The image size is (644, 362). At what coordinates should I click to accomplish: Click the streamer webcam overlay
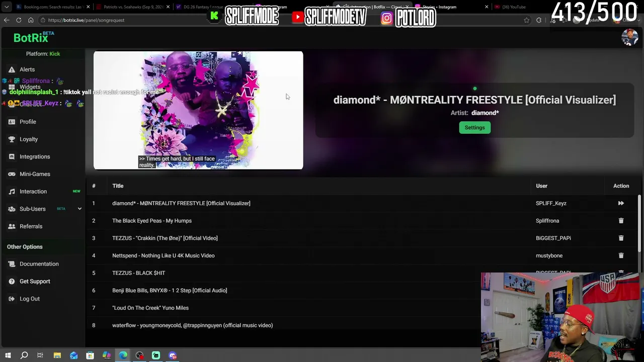pyautogui.click(x=561, y=317)
